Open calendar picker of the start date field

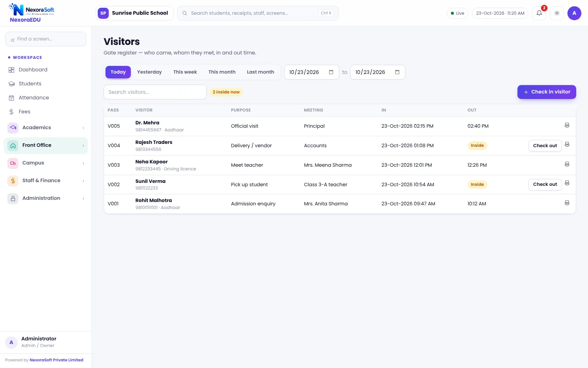[x=331, y=72]
